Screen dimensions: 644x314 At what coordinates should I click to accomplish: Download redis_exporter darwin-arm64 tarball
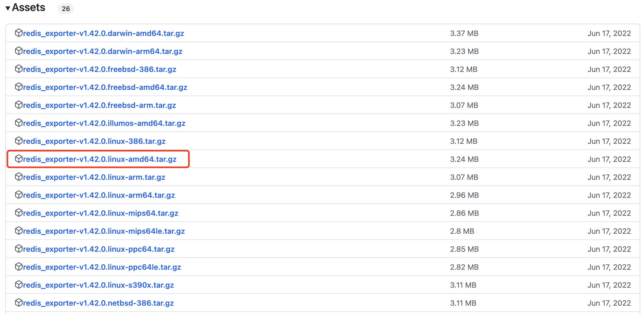coord(103,51)
